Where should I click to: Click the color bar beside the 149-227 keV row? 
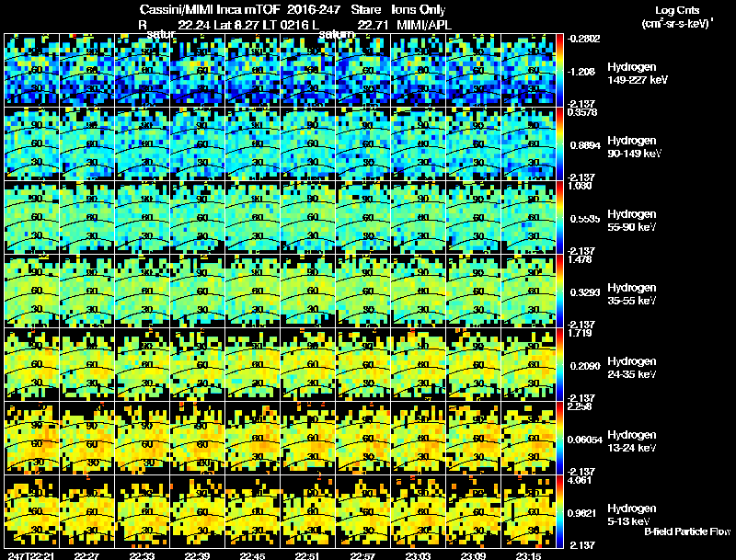(559, 70)
